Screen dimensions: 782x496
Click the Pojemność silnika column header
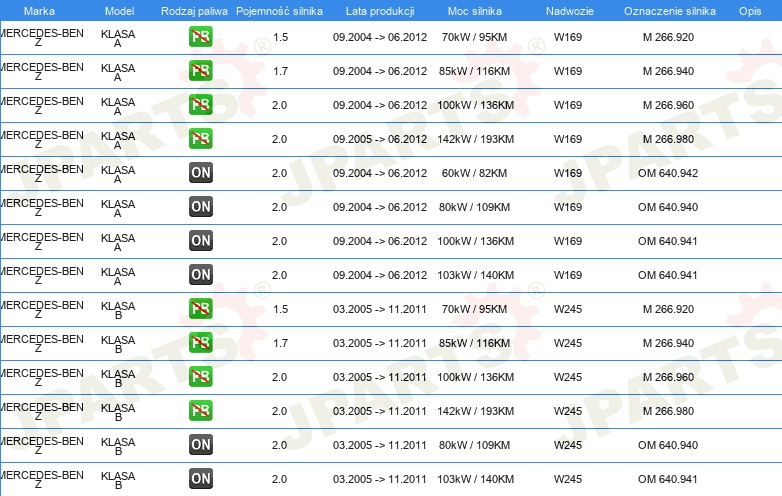(x=279, y=11)
